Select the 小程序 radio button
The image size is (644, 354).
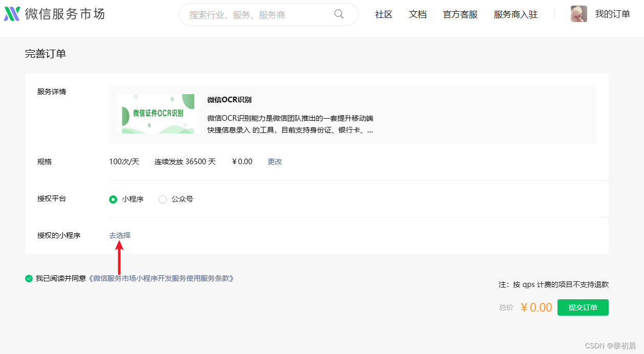tap(113, 200)
